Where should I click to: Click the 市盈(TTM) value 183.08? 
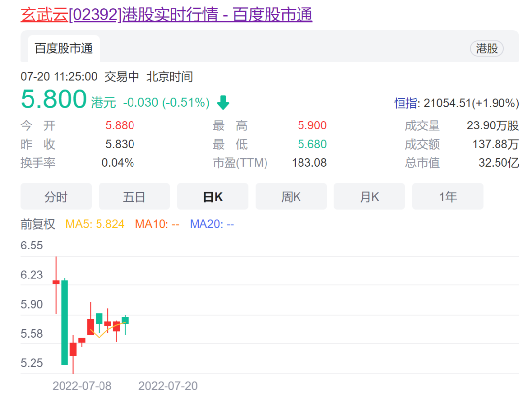[309, 163]
